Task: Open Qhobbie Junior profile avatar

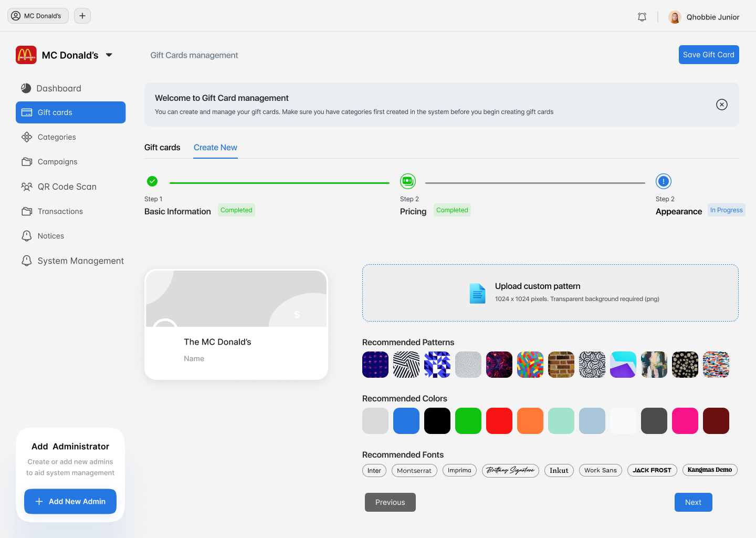Action: (675, 17)
